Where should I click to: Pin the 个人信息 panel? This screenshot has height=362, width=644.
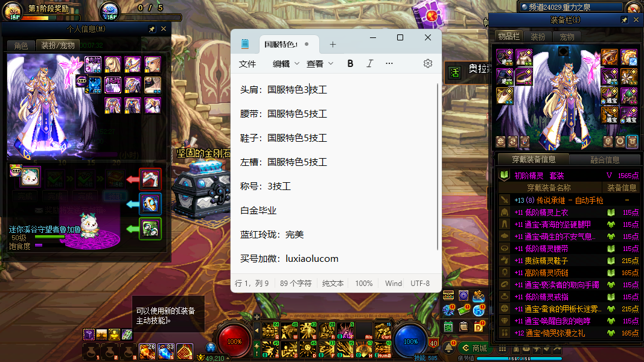151,29
